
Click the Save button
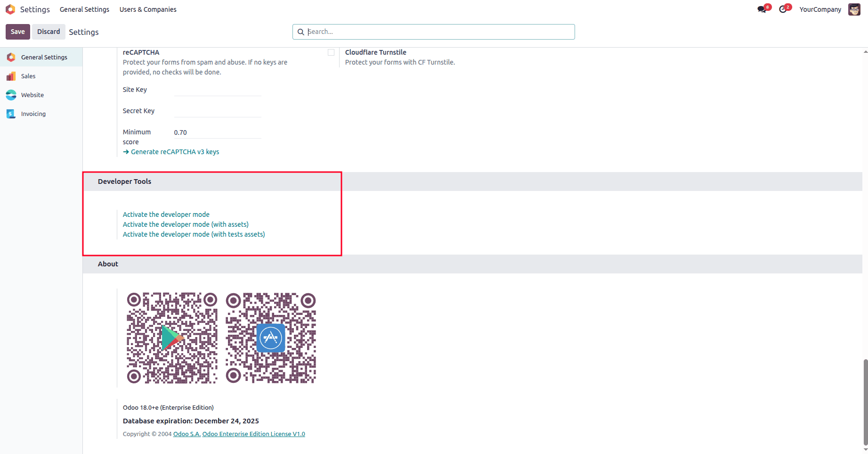17,32
